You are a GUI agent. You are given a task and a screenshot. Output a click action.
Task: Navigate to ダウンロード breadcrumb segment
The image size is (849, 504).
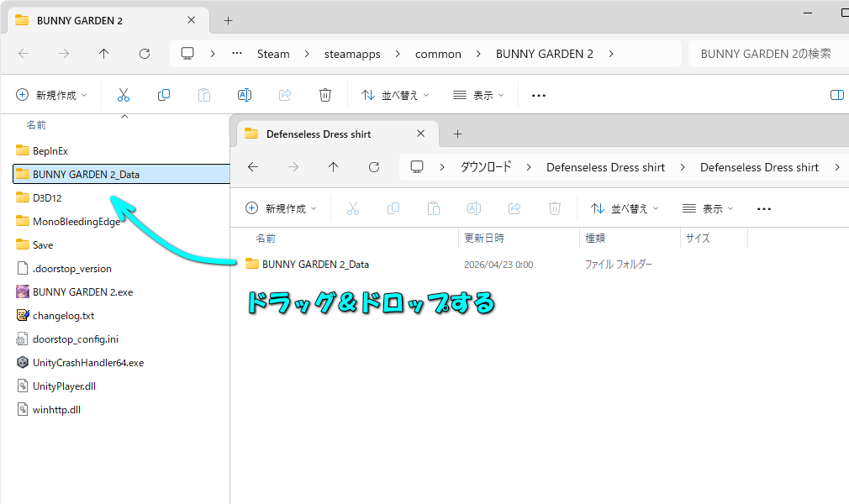click(485, 167)
